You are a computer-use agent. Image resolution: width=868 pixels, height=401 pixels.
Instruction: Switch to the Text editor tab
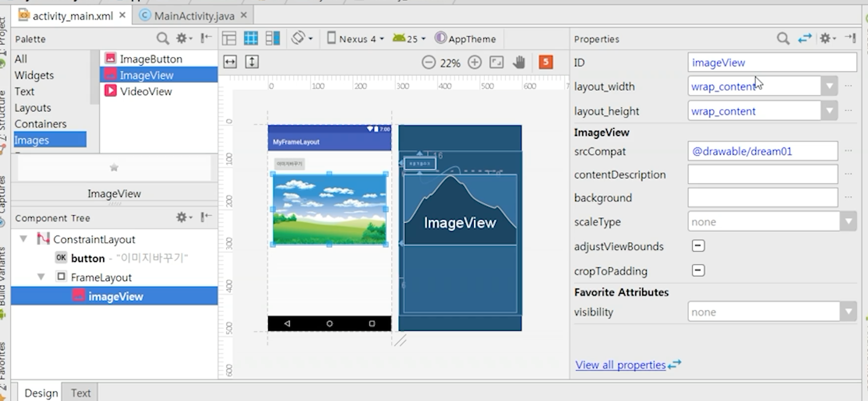(80, 392)
